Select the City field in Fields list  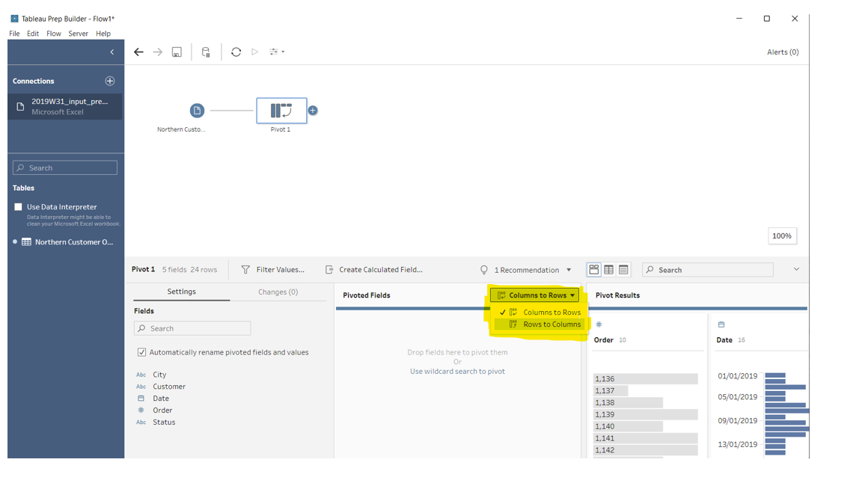(159, 375)
